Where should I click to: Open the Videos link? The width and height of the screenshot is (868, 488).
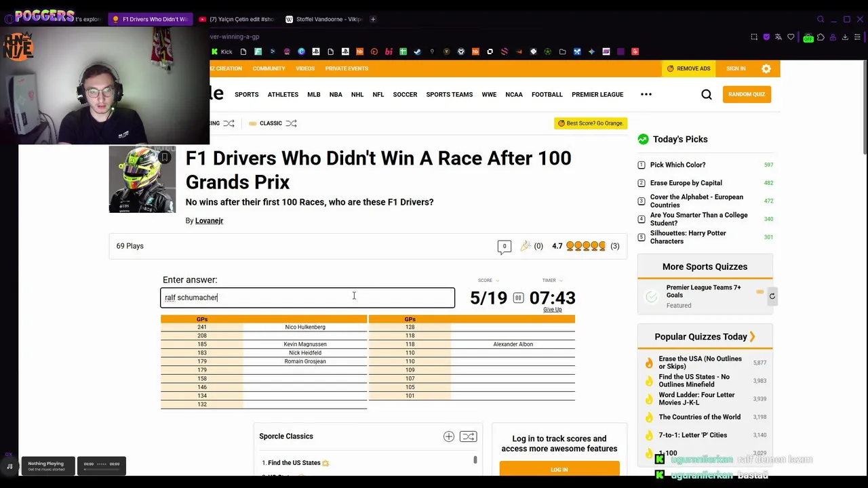305,68
